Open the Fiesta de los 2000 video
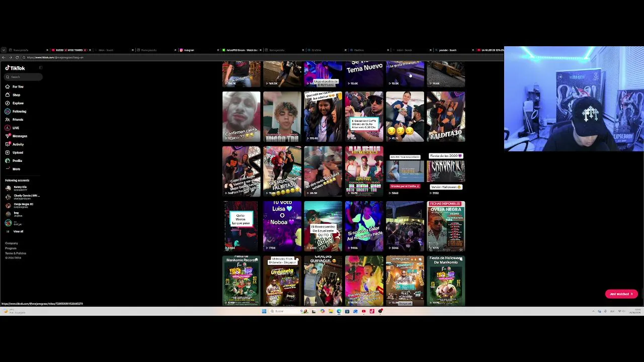The height and width of the screenshot is (362, 644). [446, 171]
